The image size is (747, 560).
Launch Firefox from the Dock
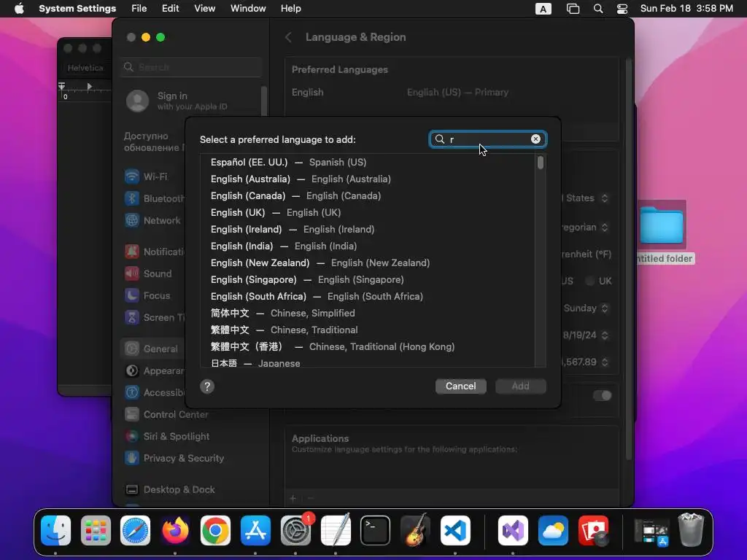tap(175, 530)
